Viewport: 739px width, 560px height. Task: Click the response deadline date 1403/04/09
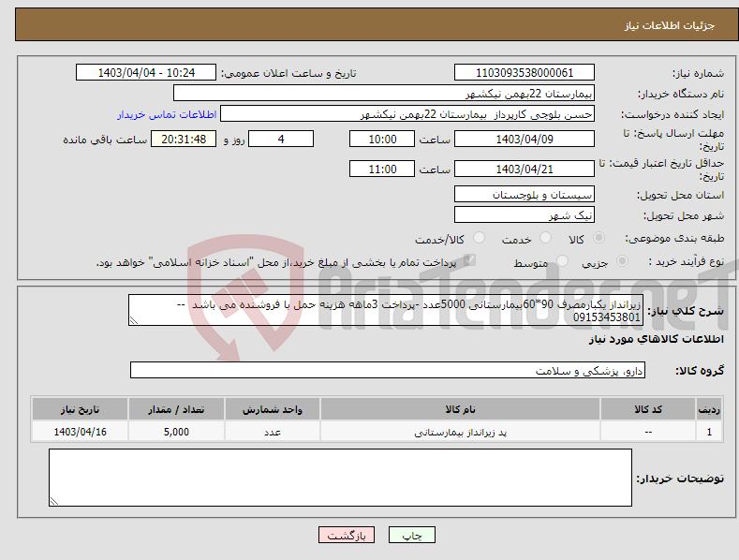[525, 139]
